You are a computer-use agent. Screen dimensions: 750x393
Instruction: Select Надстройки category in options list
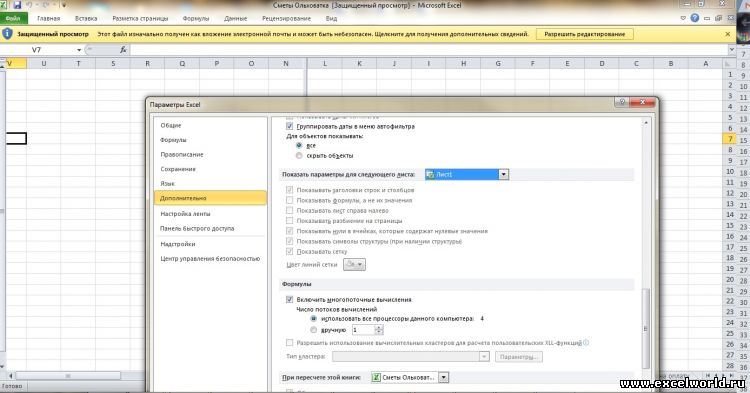210,244
